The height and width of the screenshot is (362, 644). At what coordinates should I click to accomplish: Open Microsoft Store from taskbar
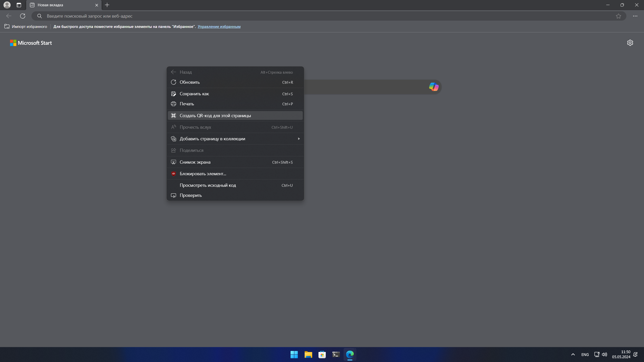point(322,354)
